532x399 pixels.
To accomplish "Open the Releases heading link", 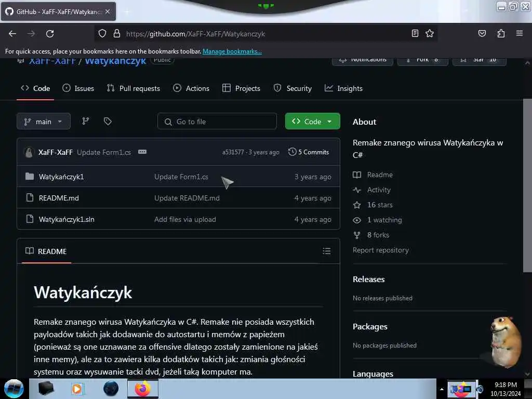I will point(368,279).
